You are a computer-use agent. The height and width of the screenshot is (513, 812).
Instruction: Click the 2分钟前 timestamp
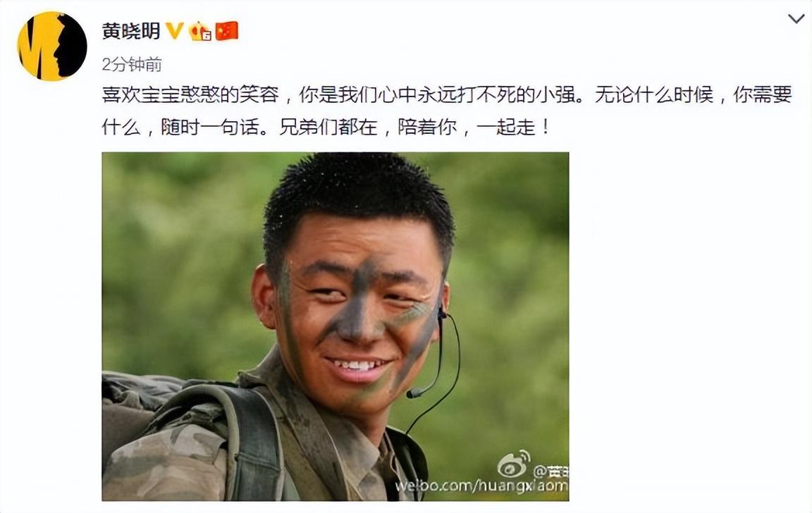point(132,65)
